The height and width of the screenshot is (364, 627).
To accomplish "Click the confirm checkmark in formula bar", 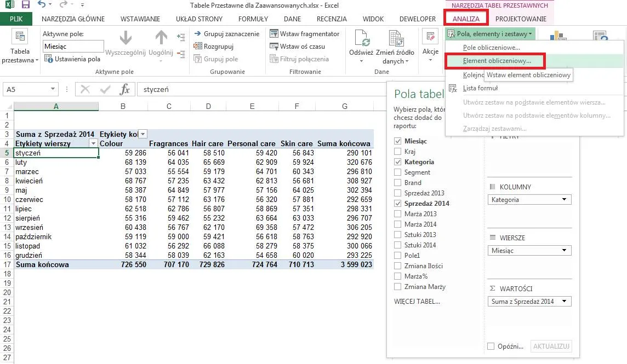I will coord(105,89).
